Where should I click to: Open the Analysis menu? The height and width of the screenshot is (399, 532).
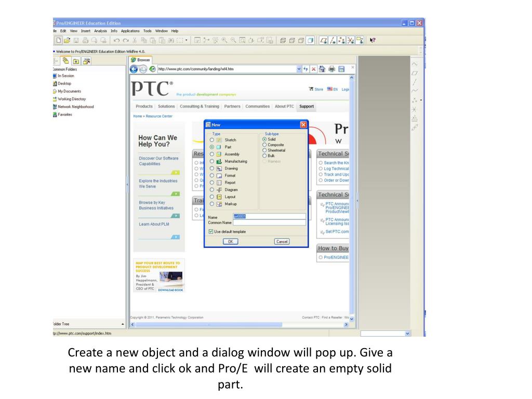100,31
